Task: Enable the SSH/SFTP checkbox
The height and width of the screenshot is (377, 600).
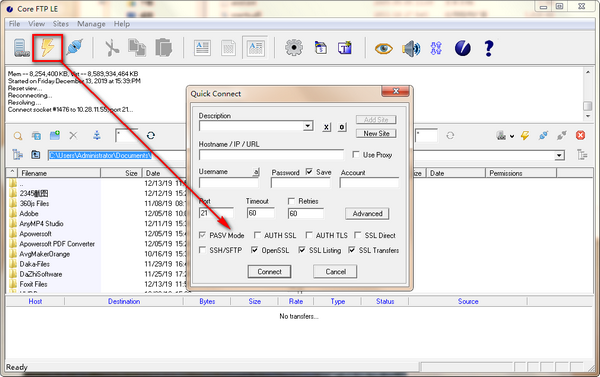Action: click(202, 250)
